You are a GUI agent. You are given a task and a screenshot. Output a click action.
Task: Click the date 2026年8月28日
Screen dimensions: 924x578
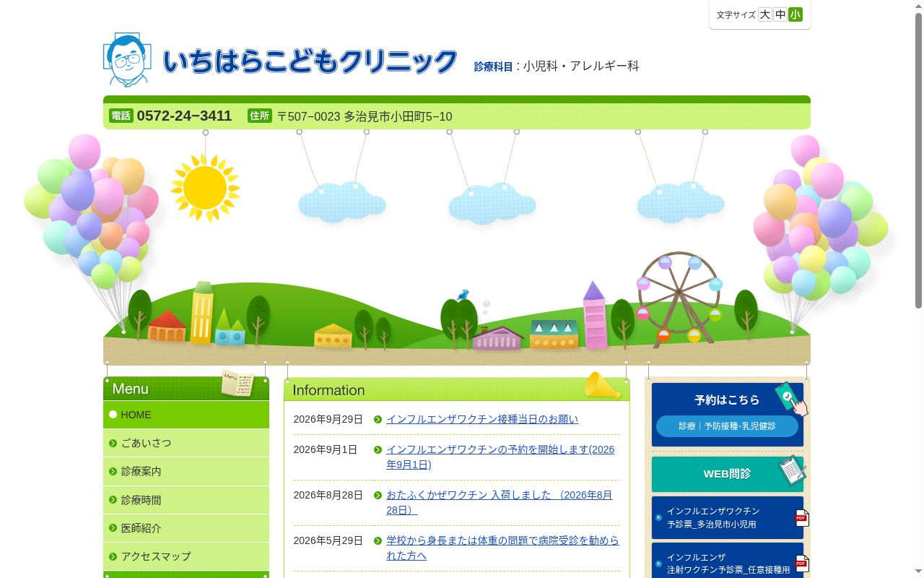(328, 495)
